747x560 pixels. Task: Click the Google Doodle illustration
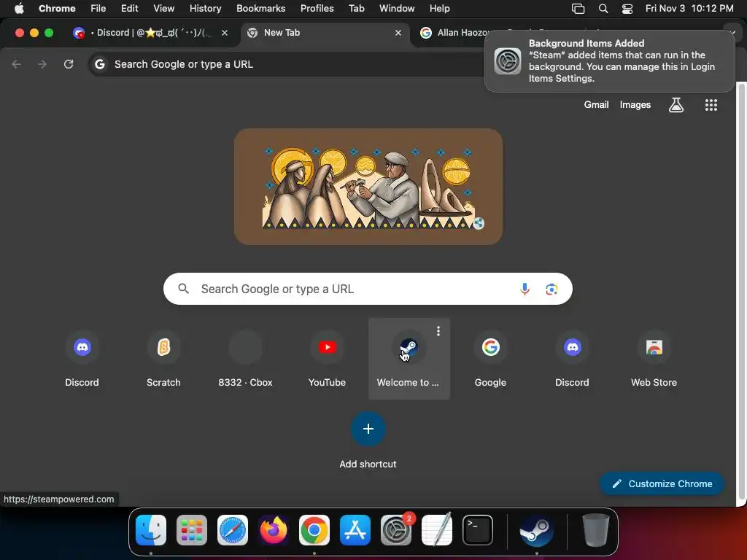(x=368, y=187)
